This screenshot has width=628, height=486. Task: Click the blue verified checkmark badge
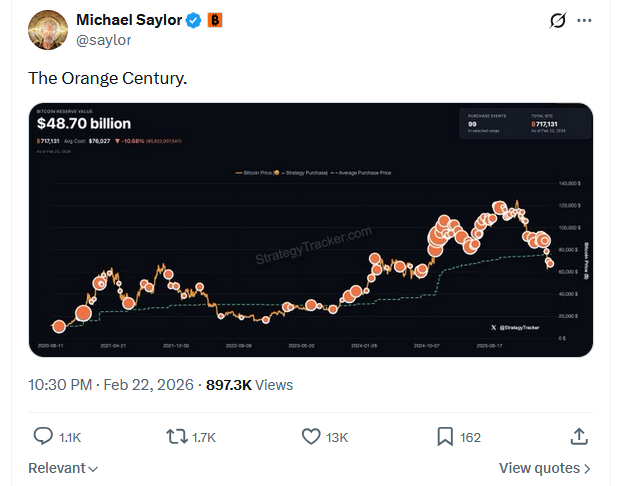click(195, 21)
